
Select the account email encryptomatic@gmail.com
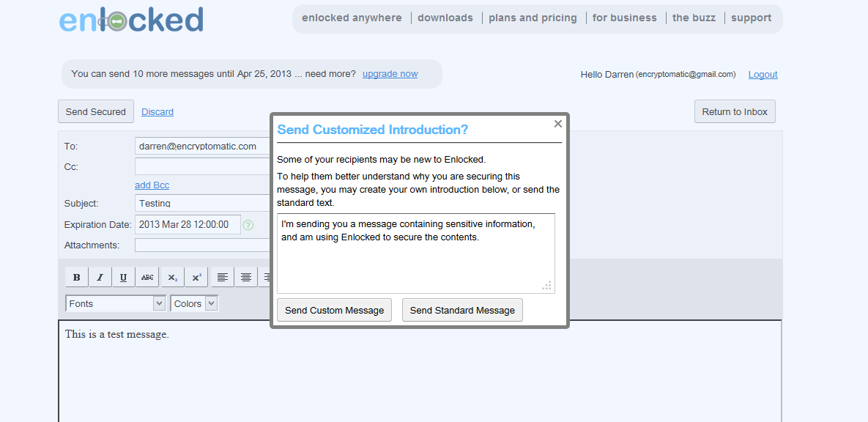point(686,74)
